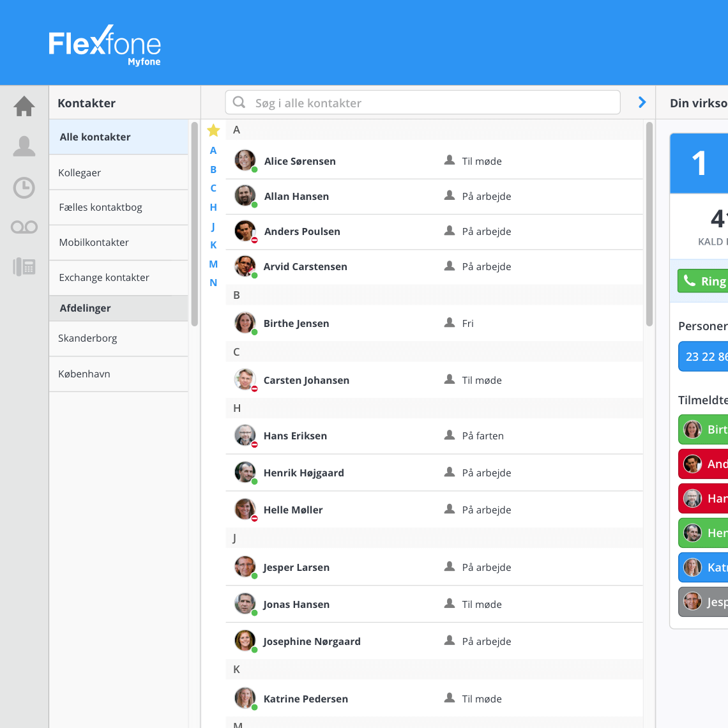Open contact Katrine Pedersen

pyautogui.click(x=434, y=698)
